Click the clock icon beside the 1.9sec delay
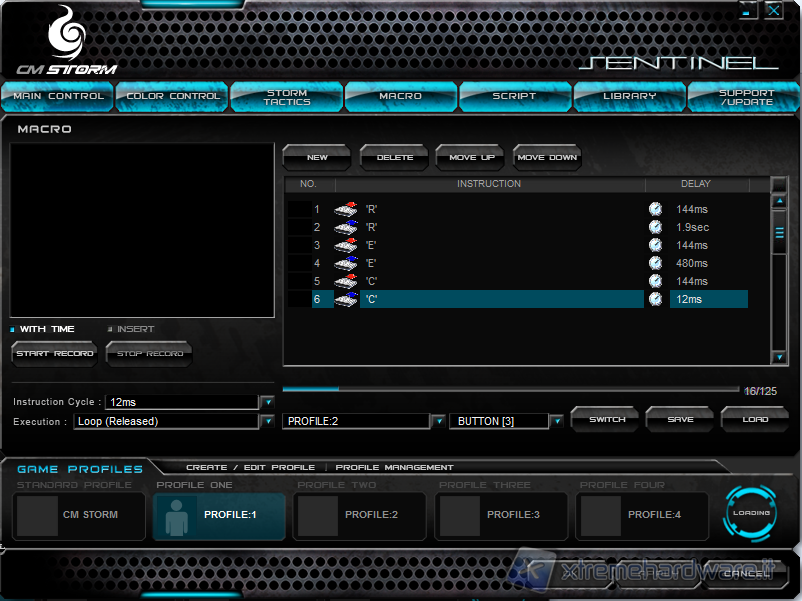 coord(655,227)
